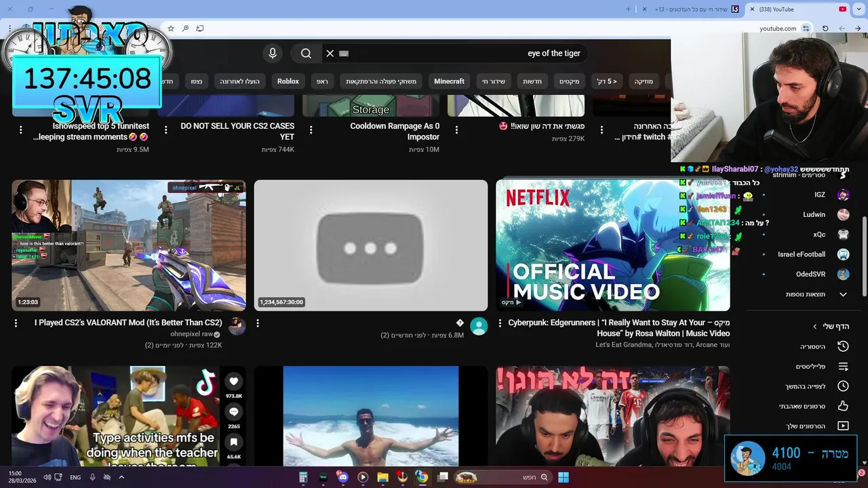Open options menu for VALORANT Mod video
The height and width of the screenshot is (488, 868).
(x=16, y=323)
